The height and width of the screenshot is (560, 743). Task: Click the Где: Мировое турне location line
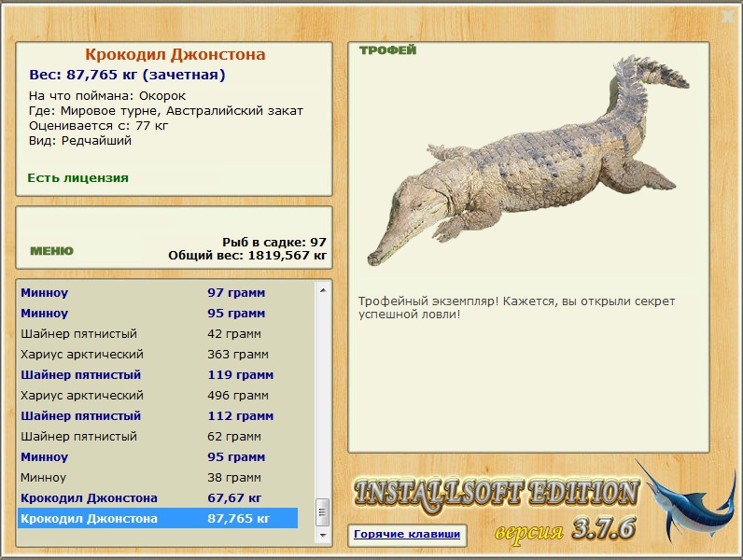166,111
